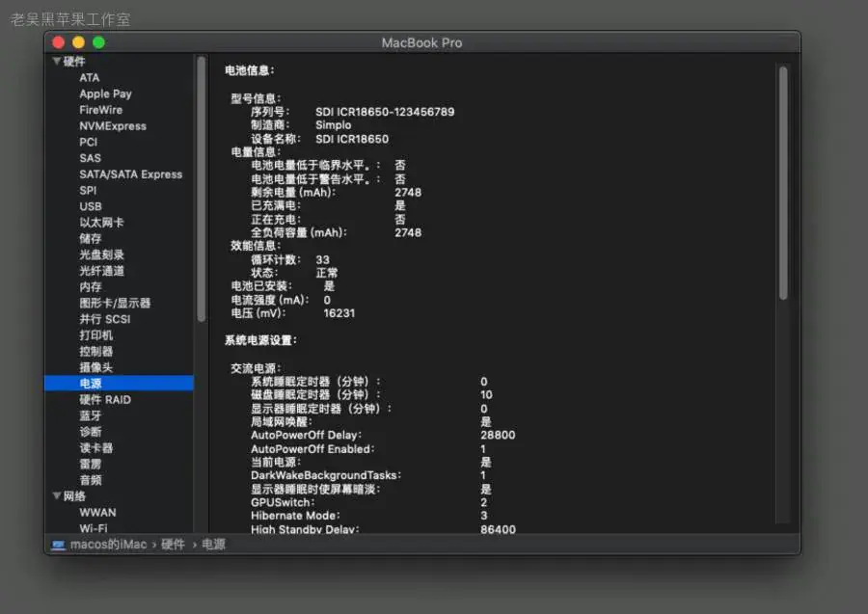Open 光纤通道 Fibre Channel entry

(101, 270)
